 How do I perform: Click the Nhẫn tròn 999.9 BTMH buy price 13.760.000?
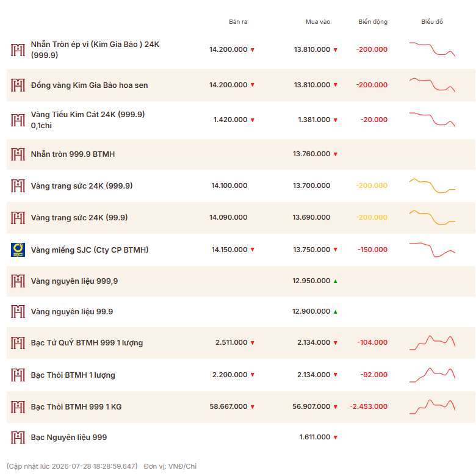311,154
